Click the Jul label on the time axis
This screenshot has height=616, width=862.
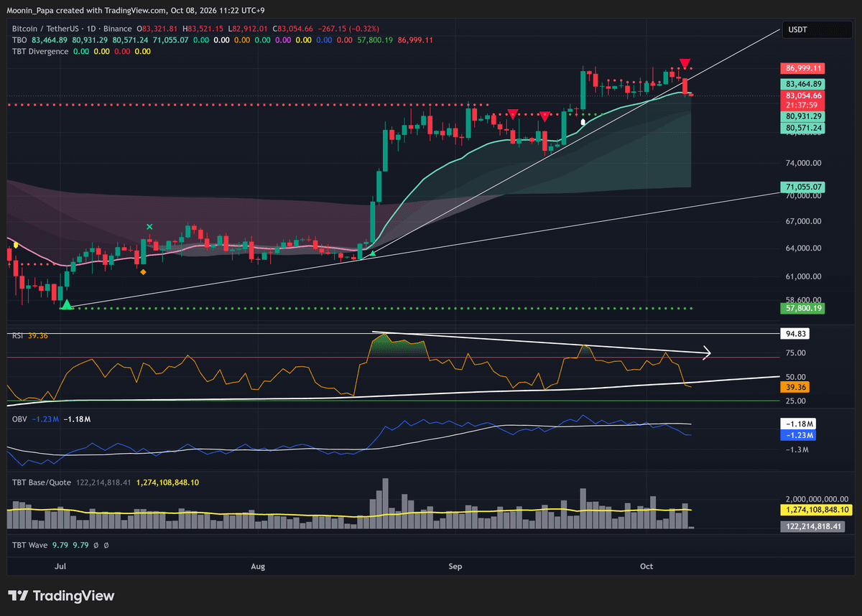(x=60, y=566)
